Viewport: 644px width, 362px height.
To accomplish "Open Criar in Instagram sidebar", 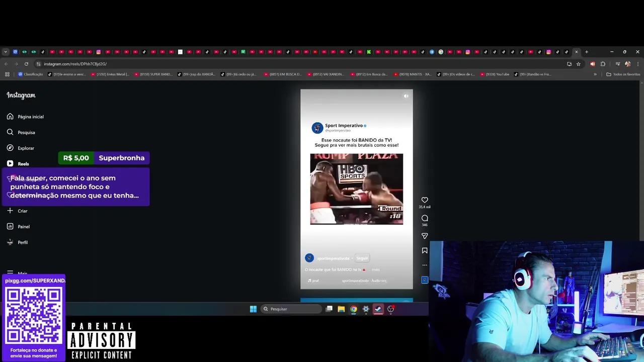I will pyautogui.click(x=17, y=211).
